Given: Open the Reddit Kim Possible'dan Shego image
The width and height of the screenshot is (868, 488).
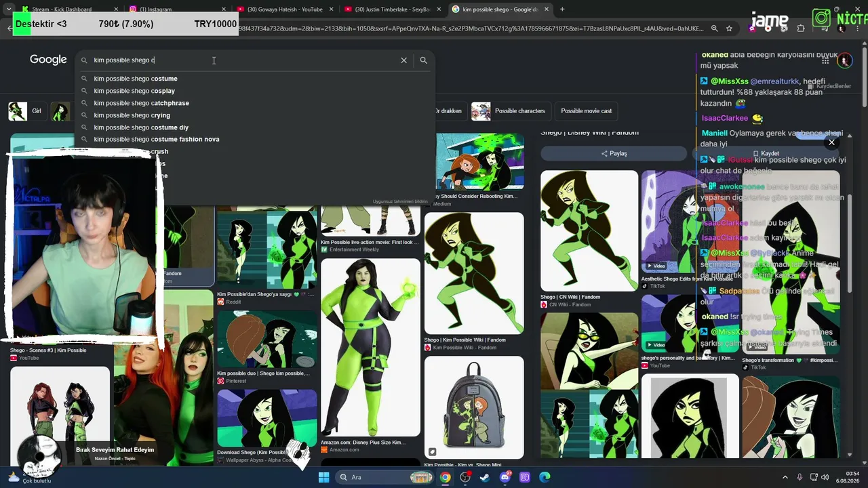Looking at the screenshot, I should 267,249.
